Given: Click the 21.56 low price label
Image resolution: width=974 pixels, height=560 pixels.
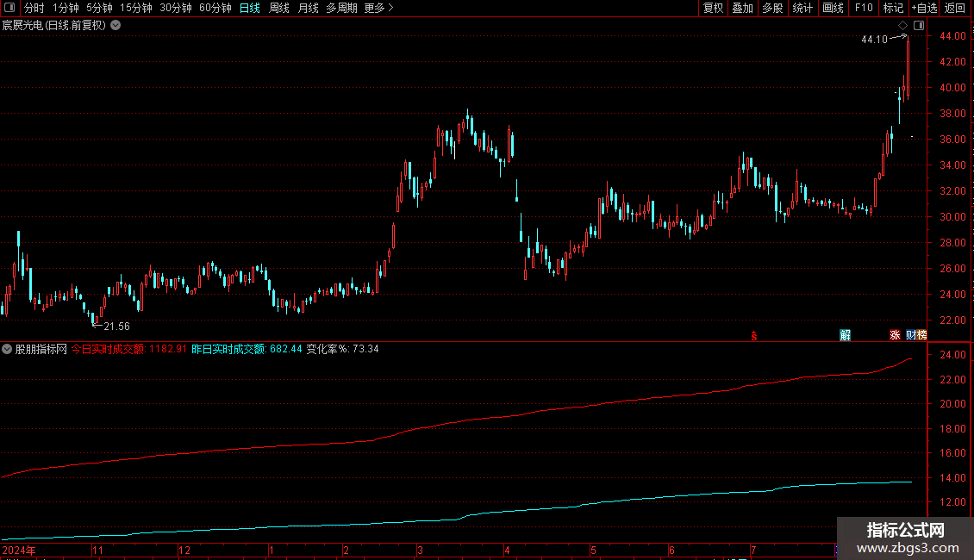Looking at the screenshot, I should click(116, 327).
